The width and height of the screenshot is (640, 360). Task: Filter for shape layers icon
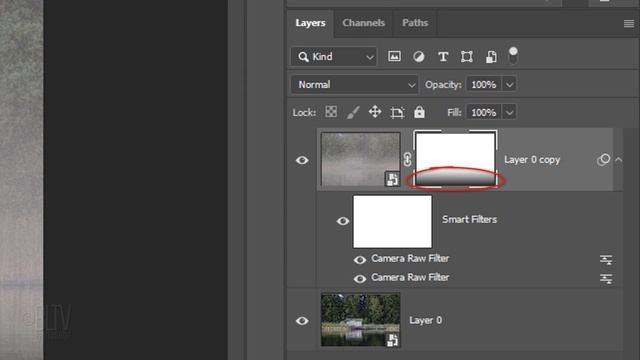[x=467, y=56]
